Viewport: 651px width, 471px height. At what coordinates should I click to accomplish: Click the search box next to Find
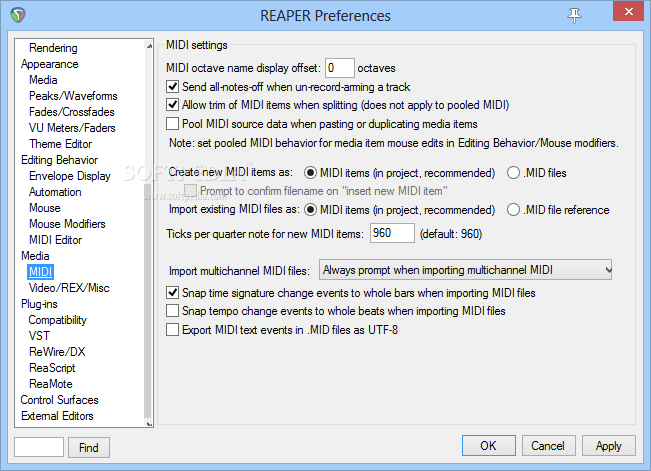coord(39,447)
